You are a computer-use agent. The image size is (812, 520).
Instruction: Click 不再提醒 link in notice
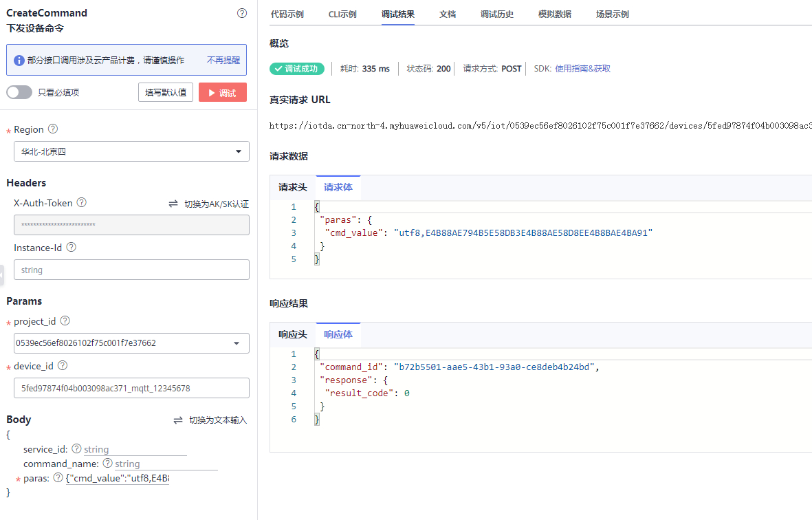(x=223, y=60)
